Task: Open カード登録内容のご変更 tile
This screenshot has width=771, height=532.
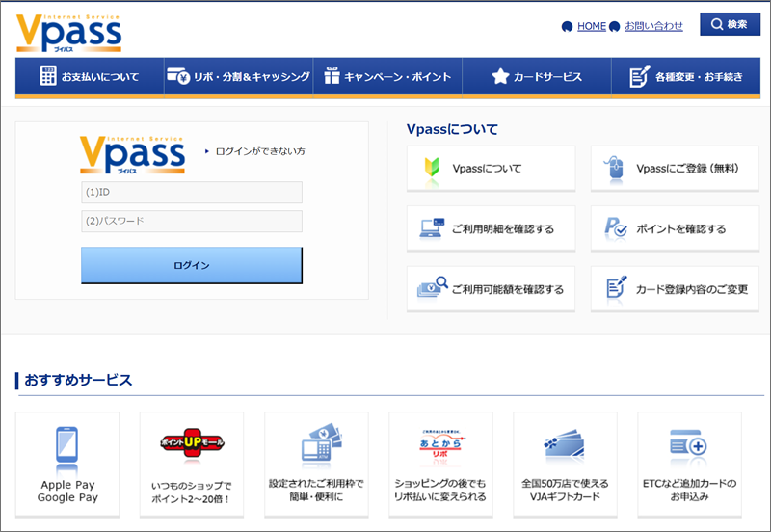Action: point(675,289)
